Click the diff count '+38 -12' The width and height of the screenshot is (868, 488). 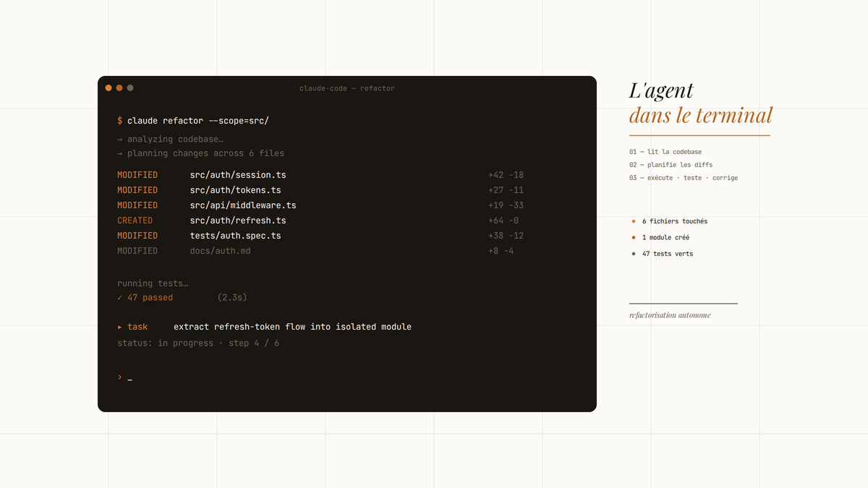coord(506,236)
